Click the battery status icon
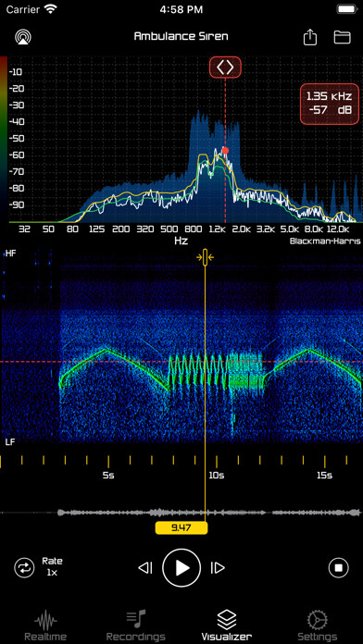Viewport: 363px width, 644px height. [346, 9]
